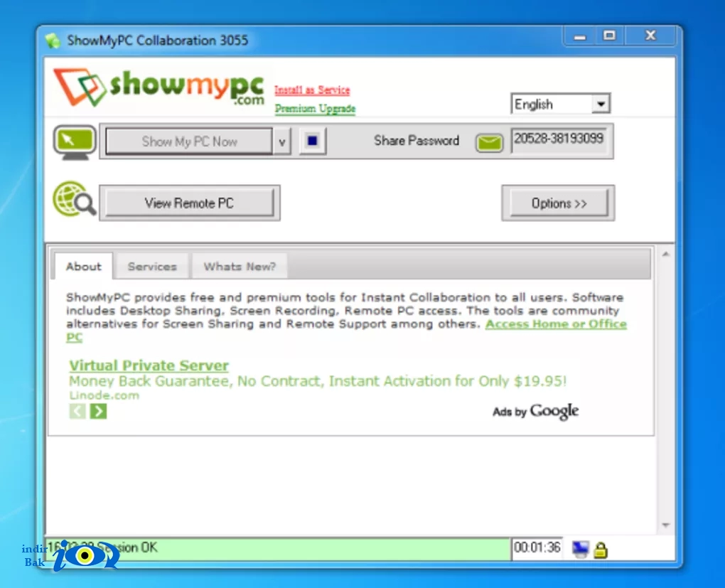Screen dimensions: 725x588
Task: Click the blue square stop button
Action: (x=313, y=141)
